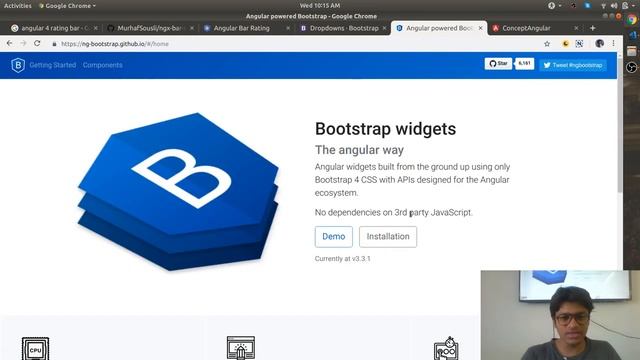
Task: Reload the current page
Action: (37, 43)
